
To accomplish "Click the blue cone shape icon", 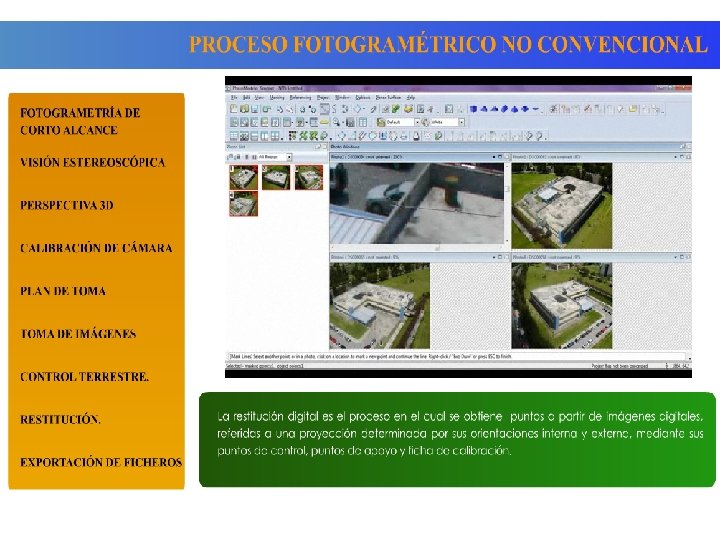I will tap(515, 109).
